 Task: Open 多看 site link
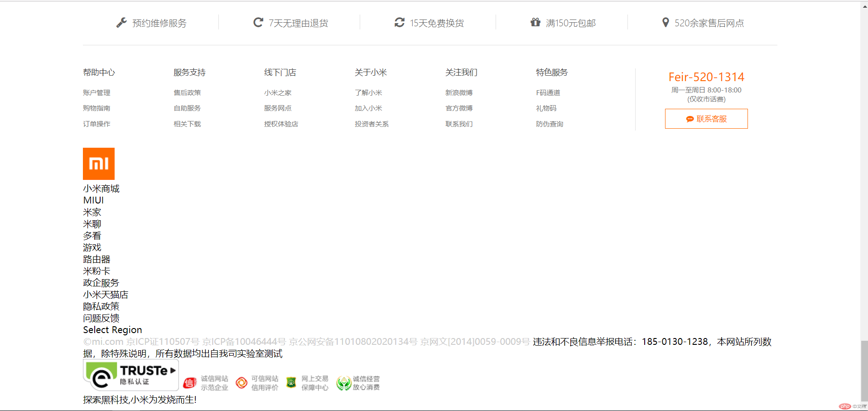(x=92, y=236)
